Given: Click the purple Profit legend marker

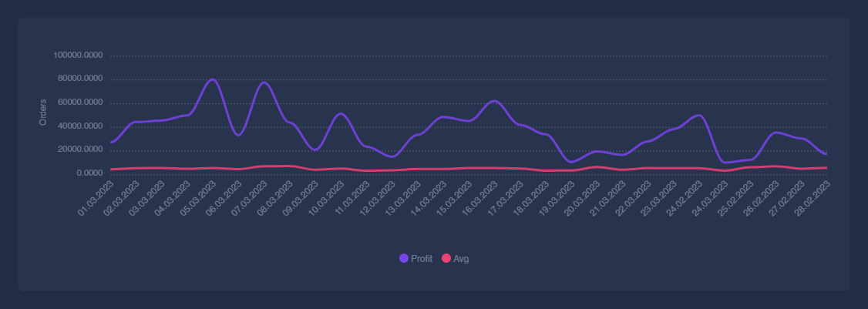Looking at the screenshot, I should (404, 258).
